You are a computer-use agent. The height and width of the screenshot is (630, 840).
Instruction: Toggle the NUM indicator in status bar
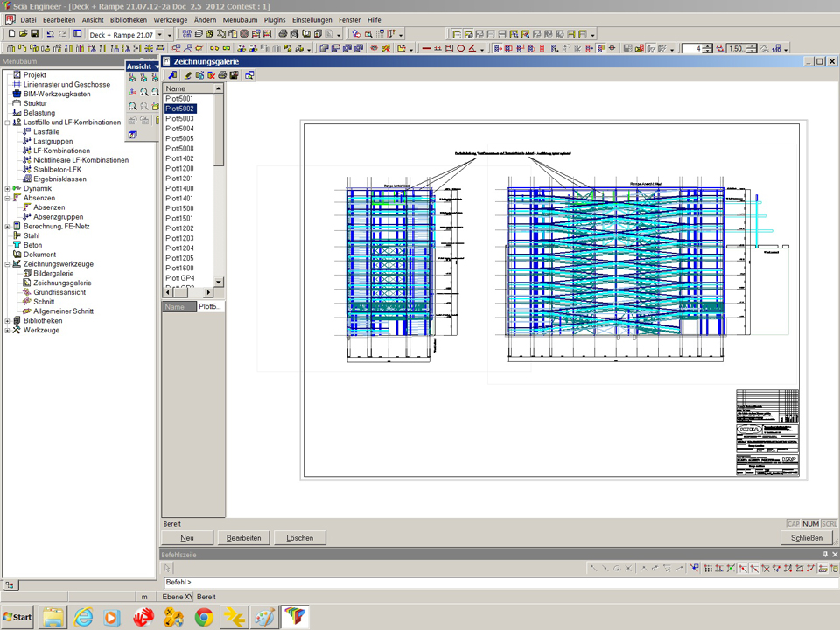tap(810, 524)
